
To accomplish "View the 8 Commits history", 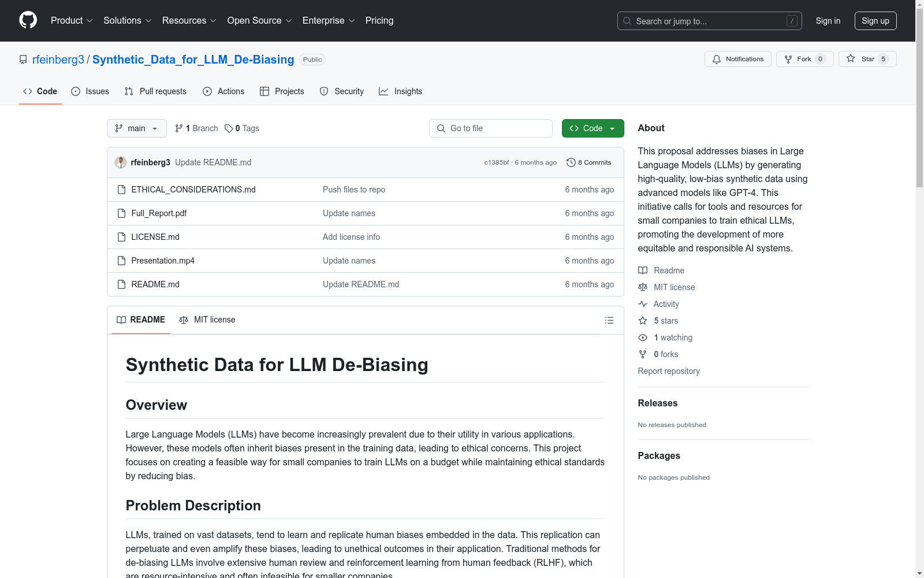I will [x=589, y=162].
